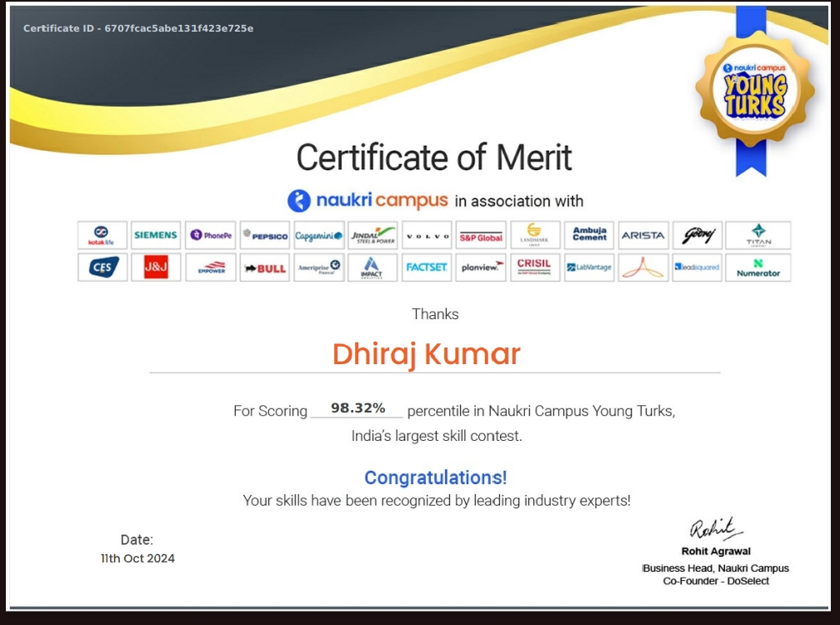Screen dimensions: 840x625
Task: Click "in association with" text
Action: pyautogui.click(x=519, y=202)
